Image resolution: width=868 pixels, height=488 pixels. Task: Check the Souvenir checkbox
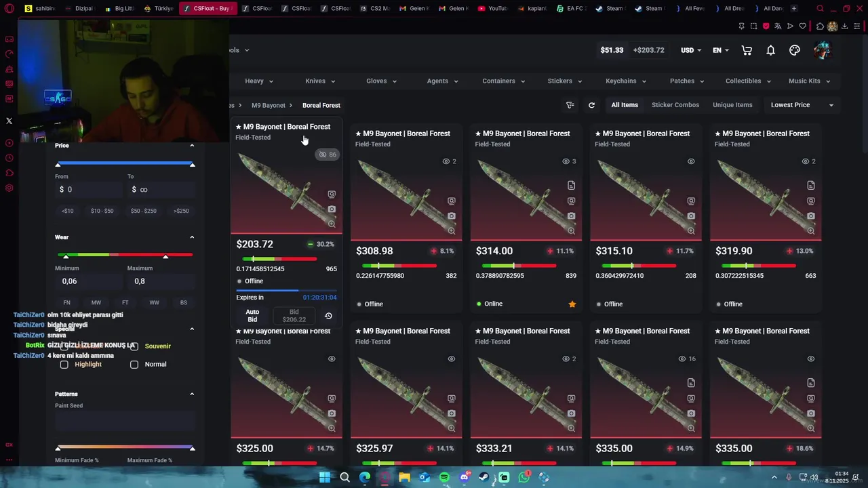(x=134, y=346)
